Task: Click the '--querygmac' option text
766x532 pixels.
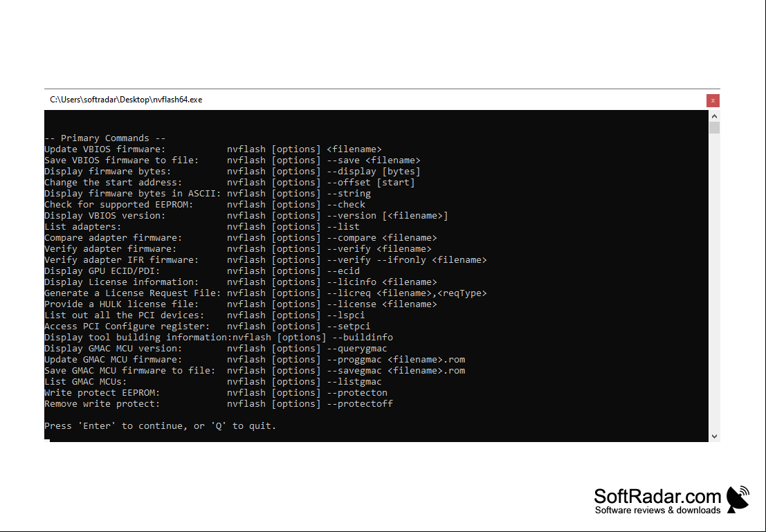Action: tap(357, 349)
